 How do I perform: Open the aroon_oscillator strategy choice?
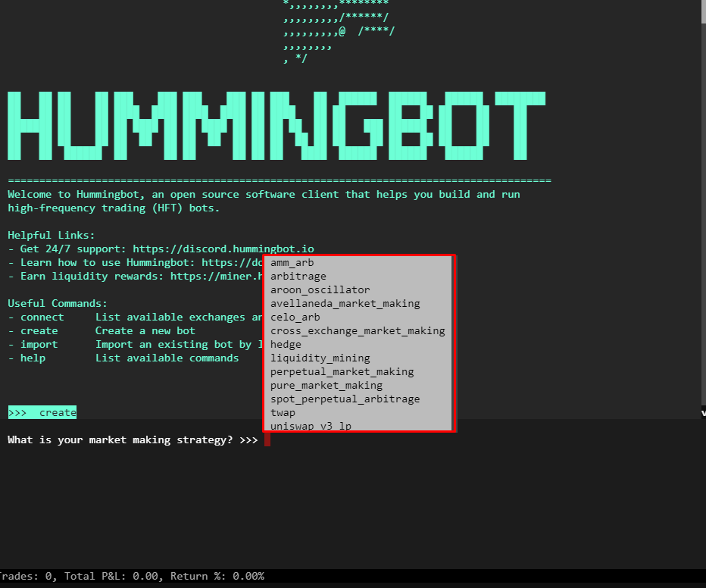pos(320,289)
